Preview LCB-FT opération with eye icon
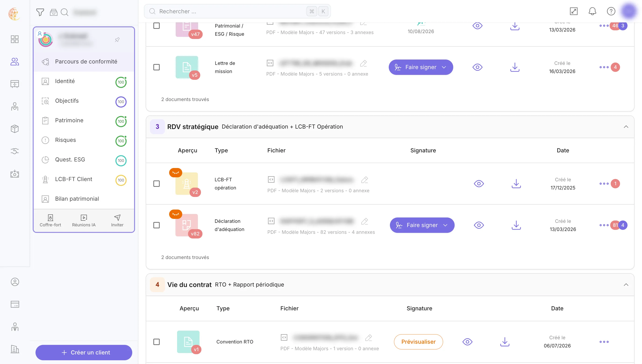The image size is (642, 364). (479, 184)
